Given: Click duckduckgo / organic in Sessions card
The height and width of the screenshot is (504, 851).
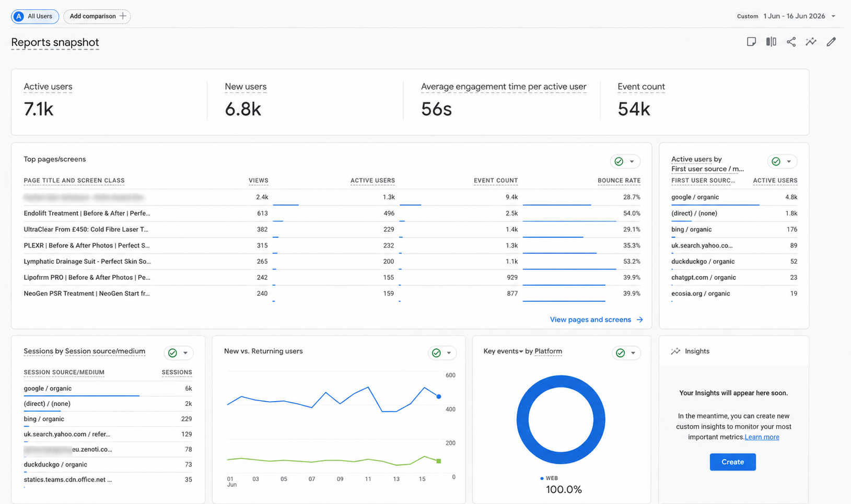Looking at the screenshot, I should point(55,464).
